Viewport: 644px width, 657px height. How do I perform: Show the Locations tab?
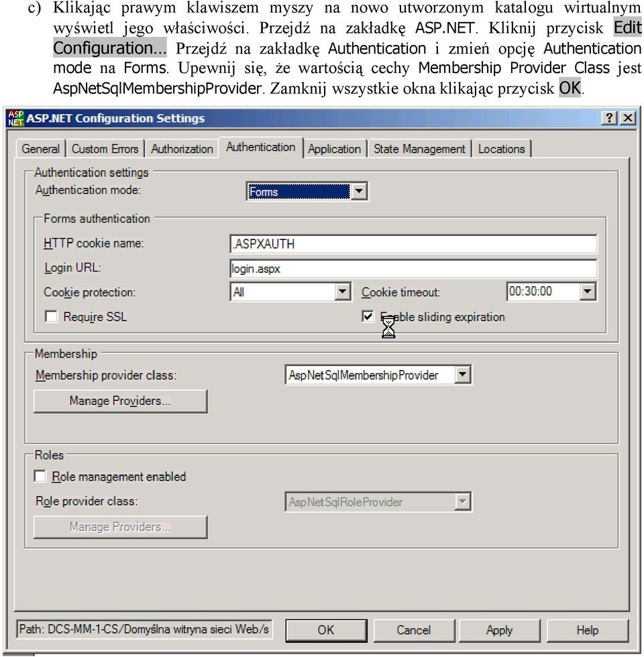[x=502, y=149]
